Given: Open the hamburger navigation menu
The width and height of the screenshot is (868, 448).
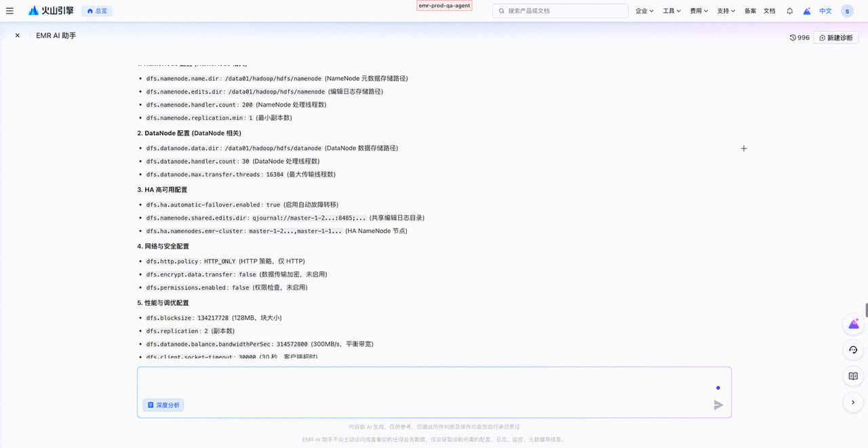Looking at the screenshot, I should [9, 11].
